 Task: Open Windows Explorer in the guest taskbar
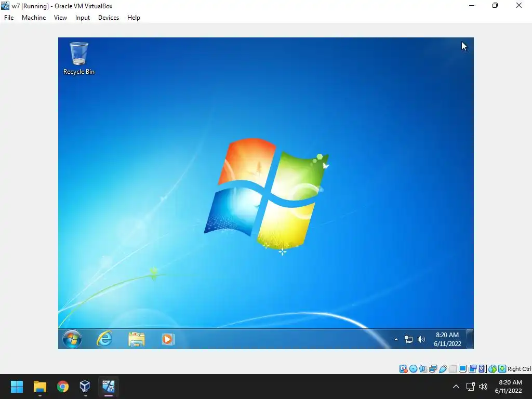point(137,339)
